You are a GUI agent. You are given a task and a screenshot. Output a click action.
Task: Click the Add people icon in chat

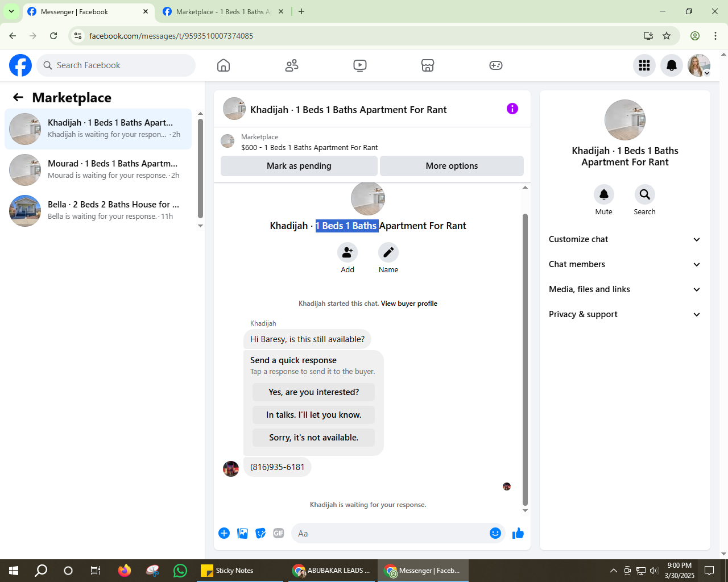point(348,252)
